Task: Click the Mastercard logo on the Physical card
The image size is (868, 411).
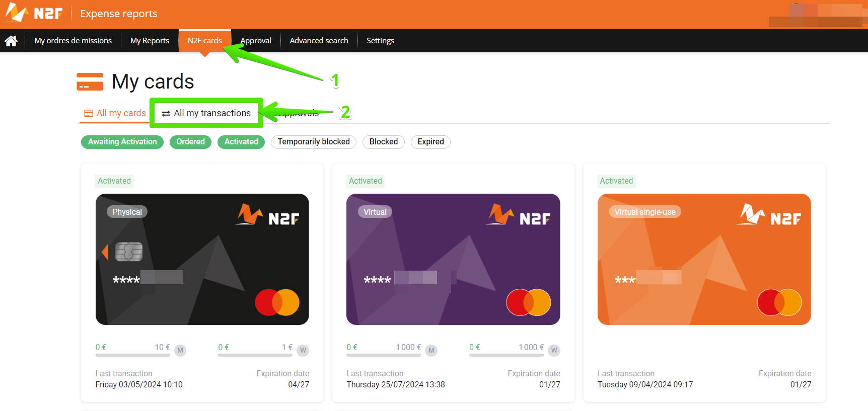Action: (x=277, y=302)
